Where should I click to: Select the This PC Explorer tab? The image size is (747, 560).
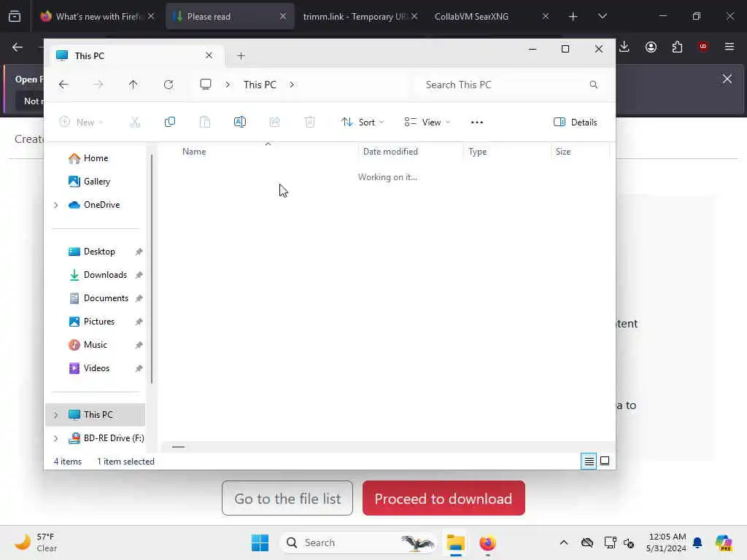click(x=135, y=56)
